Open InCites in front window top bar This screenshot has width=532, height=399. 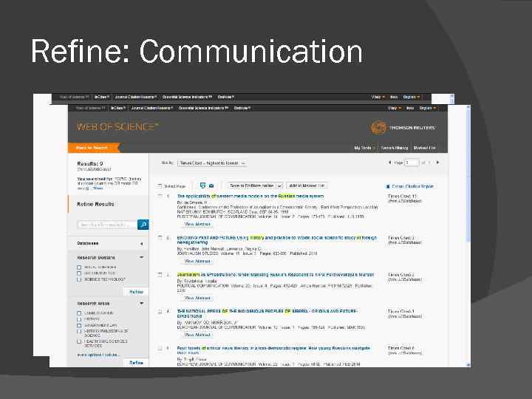pyautogui.click(x=117, y=108)
